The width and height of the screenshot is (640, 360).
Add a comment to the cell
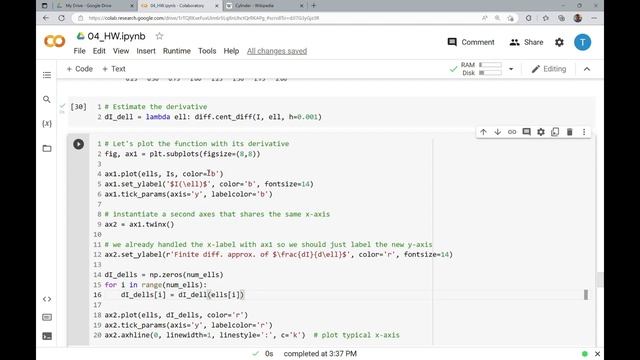click(527, 132)
